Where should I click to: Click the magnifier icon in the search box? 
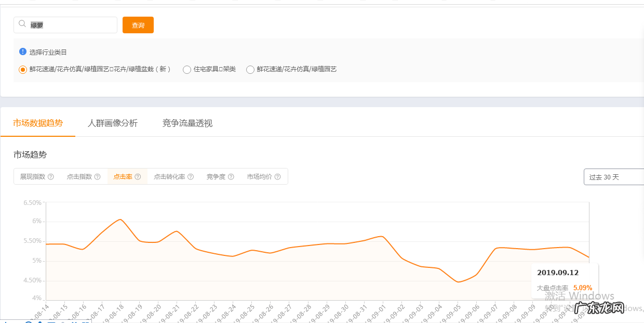coord(21,24)
